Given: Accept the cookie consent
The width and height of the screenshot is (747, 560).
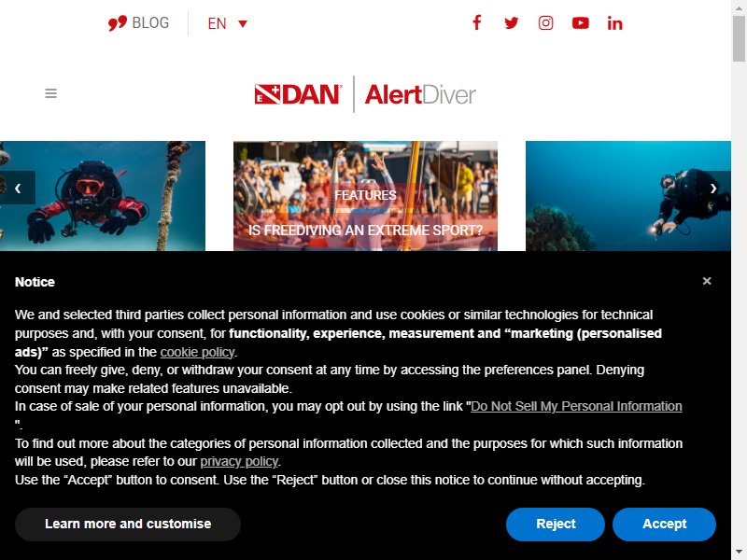Looking at the screenshot, I should (664, 524).
